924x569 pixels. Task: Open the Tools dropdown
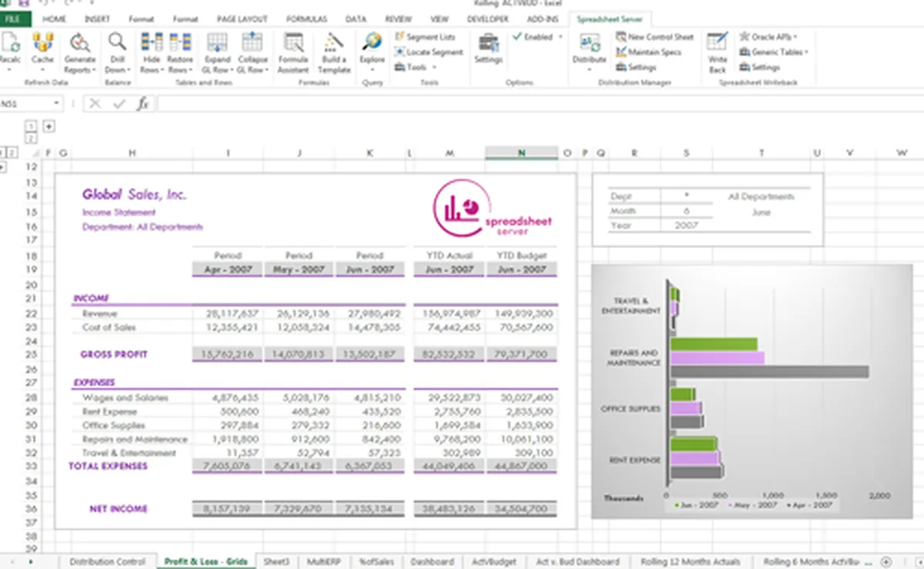[x=415, y=67]
